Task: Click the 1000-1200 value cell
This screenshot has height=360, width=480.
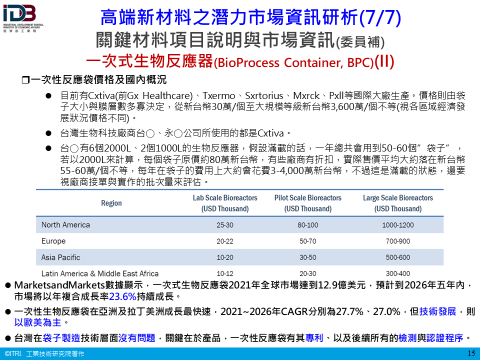Action: point(398,225)
